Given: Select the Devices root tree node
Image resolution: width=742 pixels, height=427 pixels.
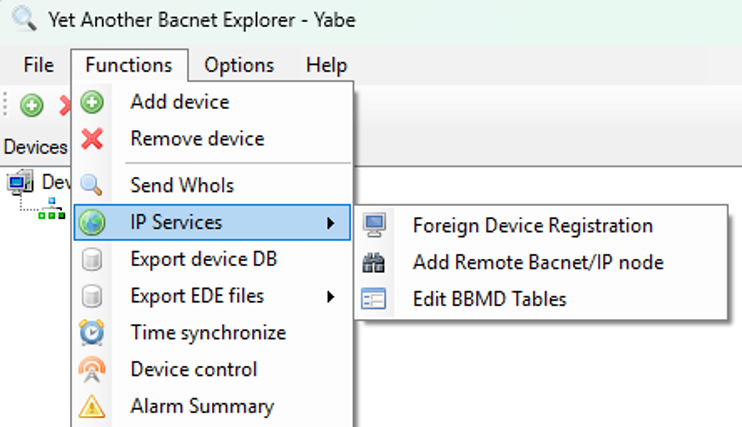Looking at the screenshot, I should [x=56, y=182].
